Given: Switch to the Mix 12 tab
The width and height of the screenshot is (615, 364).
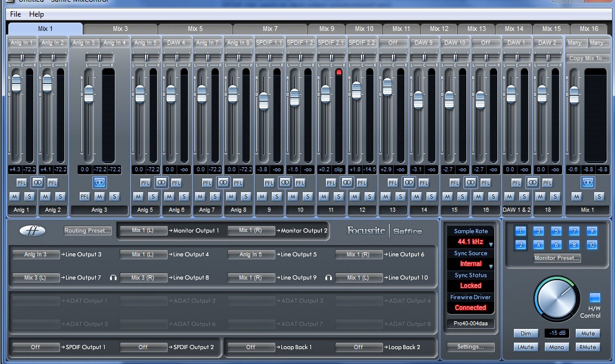Looking at the screenshot, I should pos(440,29).
